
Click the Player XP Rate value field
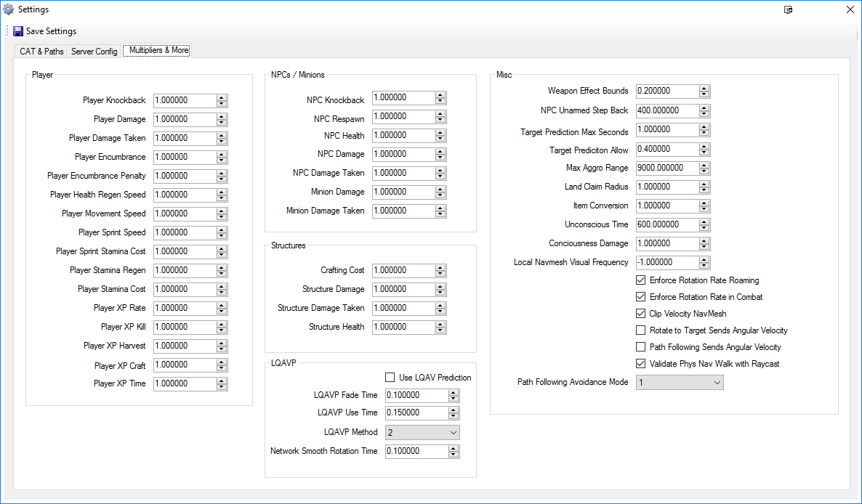[x=185, y=308]
